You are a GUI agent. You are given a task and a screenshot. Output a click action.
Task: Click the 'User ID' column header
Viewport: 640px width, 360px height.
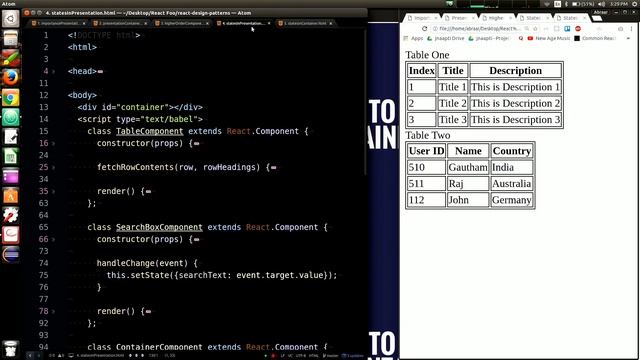pos(426,151)
